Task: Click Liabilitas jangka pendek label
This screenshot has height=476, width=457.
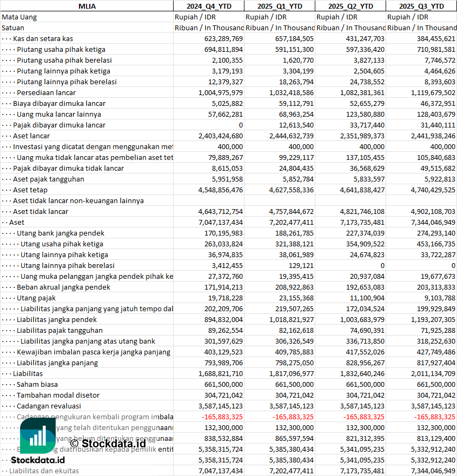Action: (x=57, y=320)
